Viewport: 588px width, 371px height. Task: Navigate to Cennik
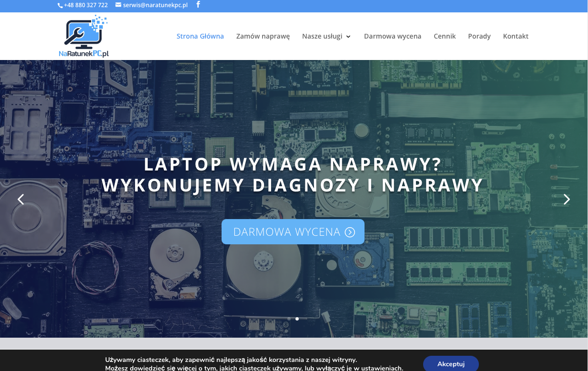[445, 36]
